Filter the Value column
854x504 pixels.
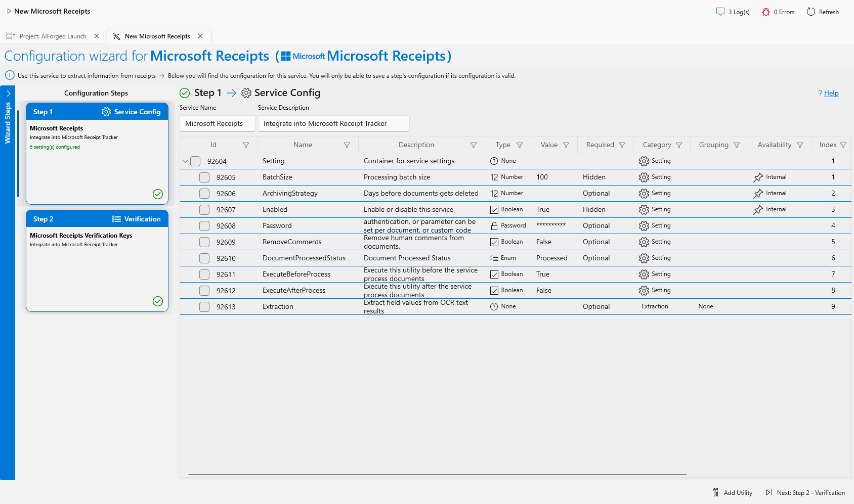click(566, 145)
